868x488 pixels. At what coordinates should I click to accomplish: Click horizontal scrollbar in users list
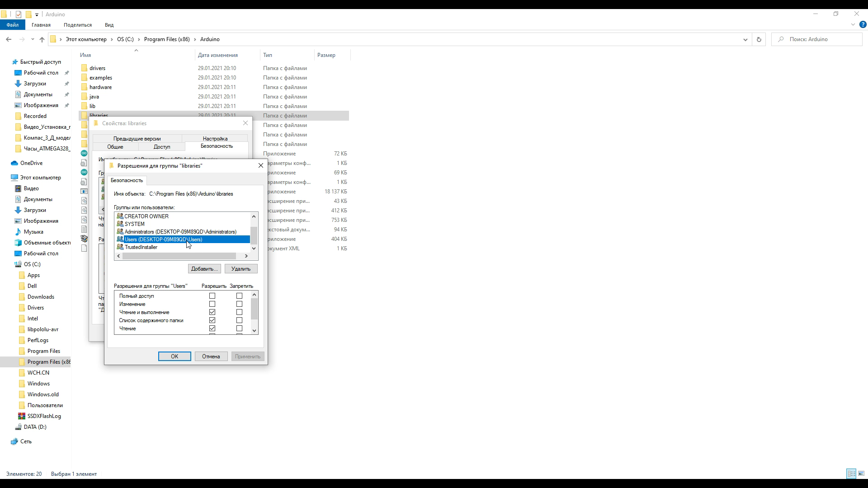coord(179,256)
